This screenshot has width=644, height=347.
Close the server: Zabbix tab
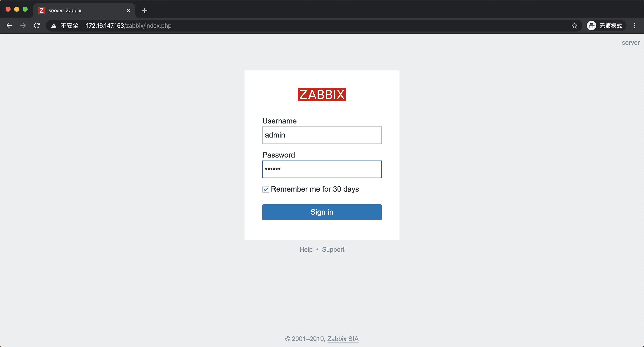(x=128, y=10)
